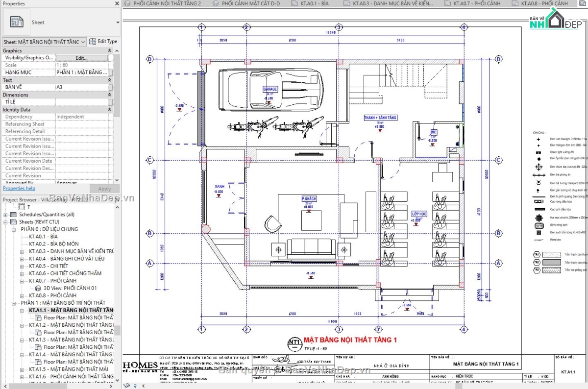Select sheet KT.A0.2 - BÌA BỘ MÔN
The image size is (588, 389).
(x=54, y=244)
